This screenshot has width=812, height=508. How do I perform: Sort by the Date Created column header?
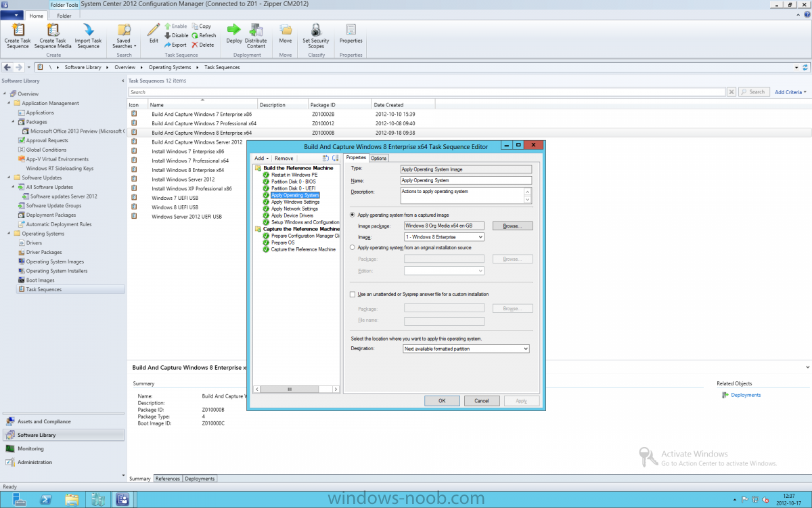pos(403,104)
